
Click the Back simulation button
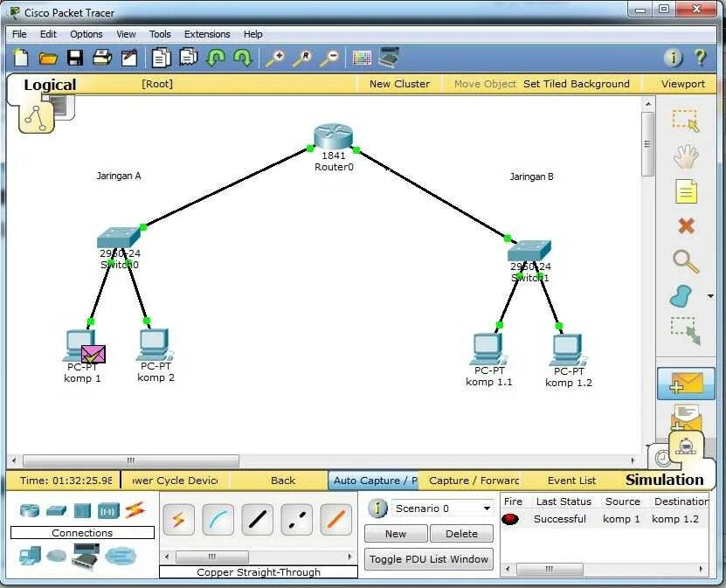[x=283, y=481]
